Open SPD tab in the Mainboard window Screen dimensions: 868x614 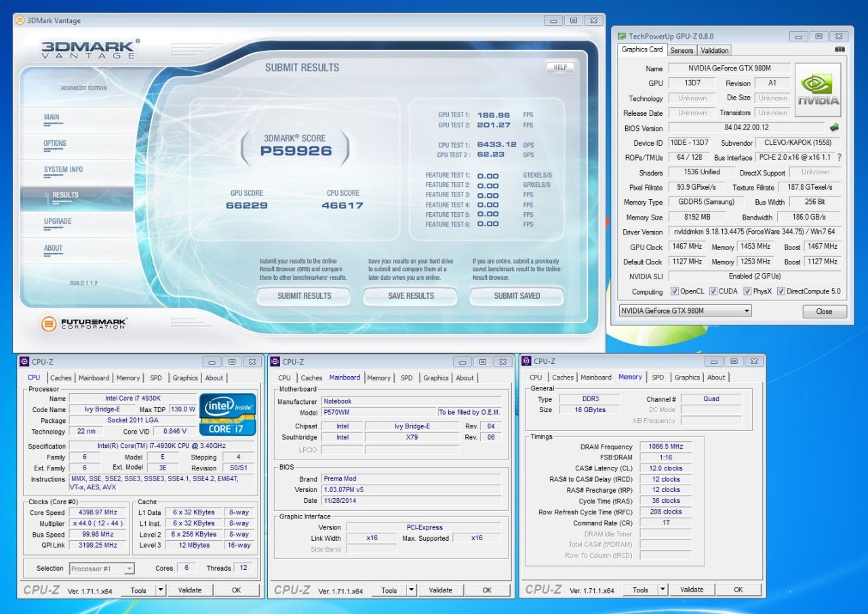(406, 378)
